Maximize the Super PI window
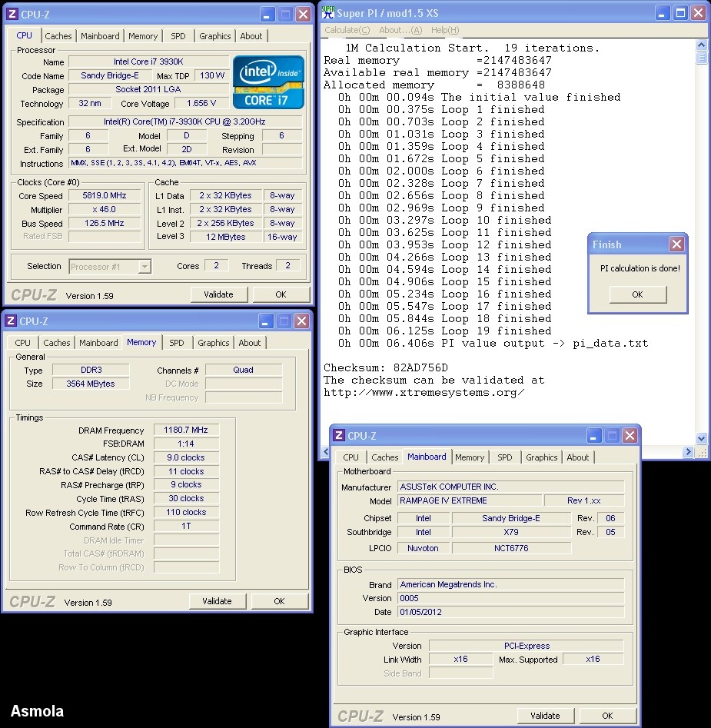 click(680, 13)
